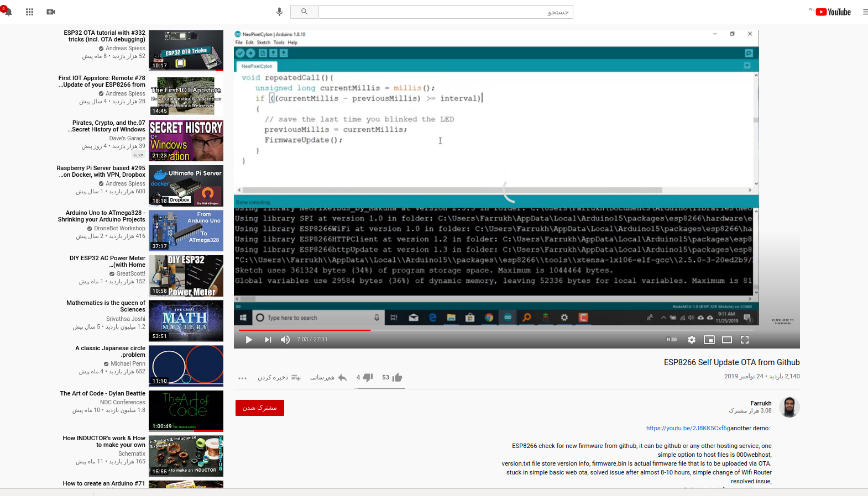Open player settings gear
868x496 pixels.
pos(691,340)
